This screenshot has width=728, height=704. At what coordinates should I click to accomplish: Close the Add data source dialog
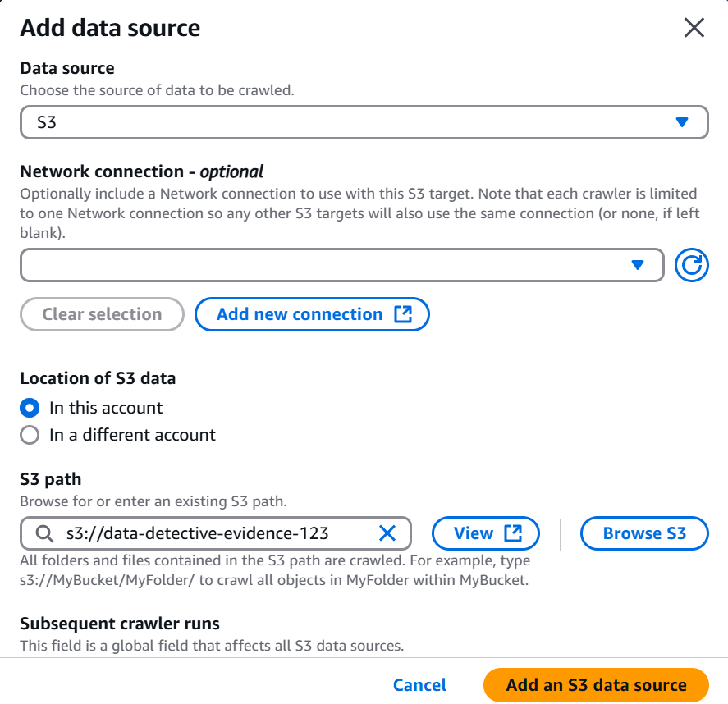[x=694, y=28]
